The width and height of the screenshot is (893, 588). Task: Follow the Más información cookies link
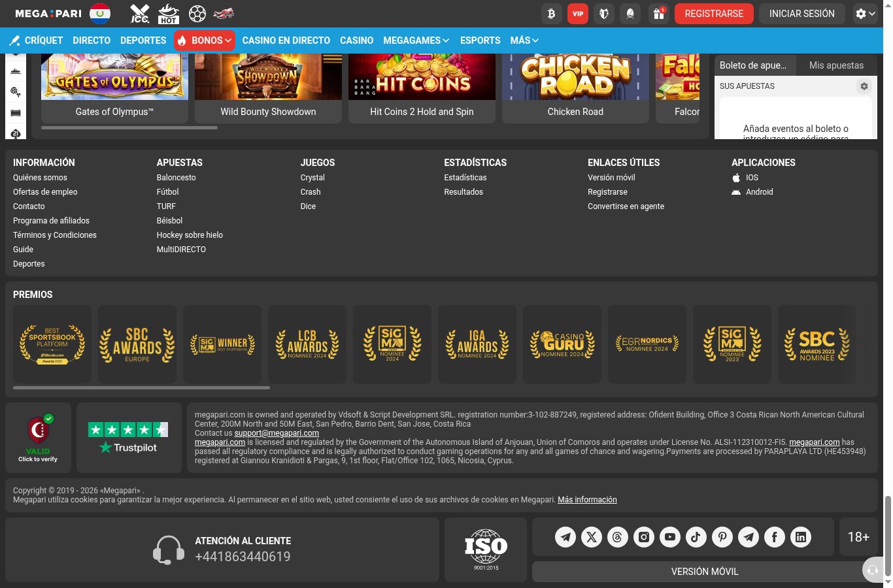click(x=587, y=500)
